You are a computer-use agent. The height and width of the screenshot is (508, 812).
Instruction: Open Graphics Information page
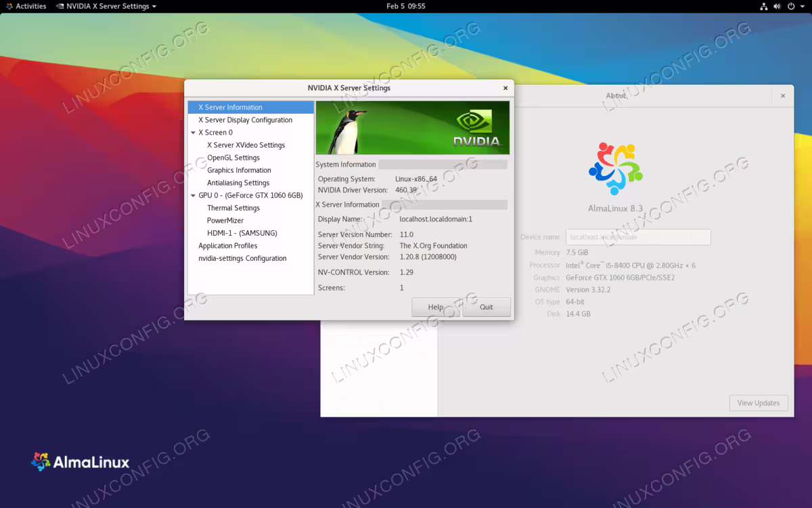coord(239,170)
